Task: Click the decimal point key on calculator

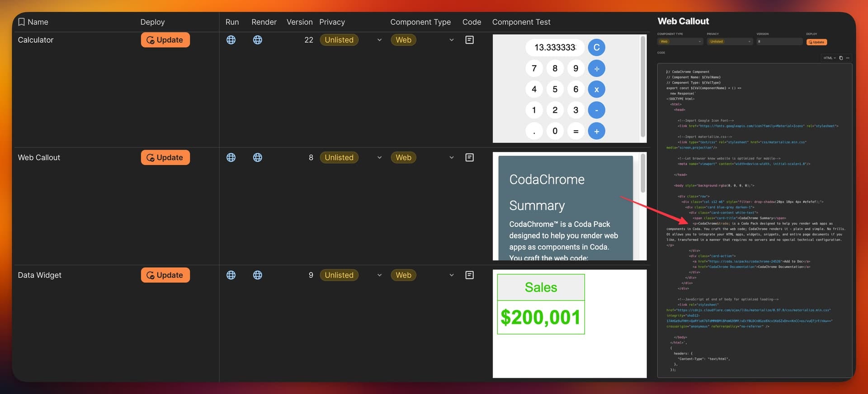Action: (x=534, y=131)
